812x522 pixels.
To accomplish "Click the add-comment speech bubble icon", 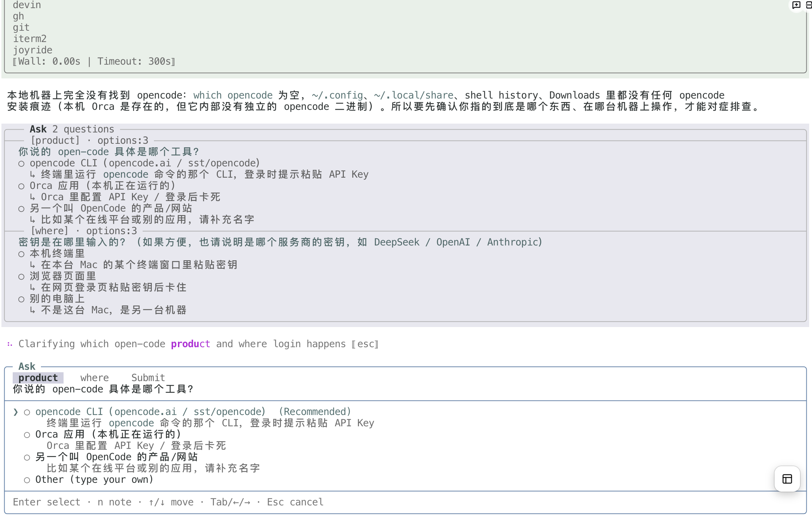I will [x=796, y=5].
